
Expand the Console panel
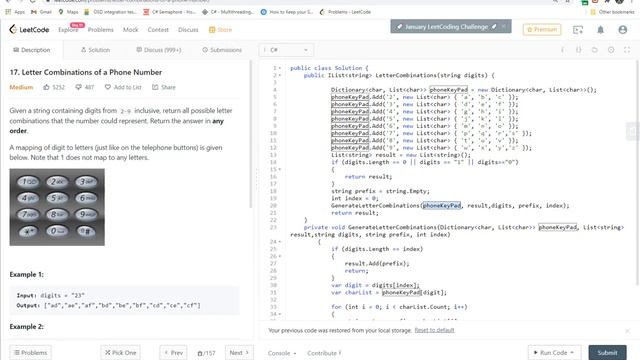coord(282,353)
